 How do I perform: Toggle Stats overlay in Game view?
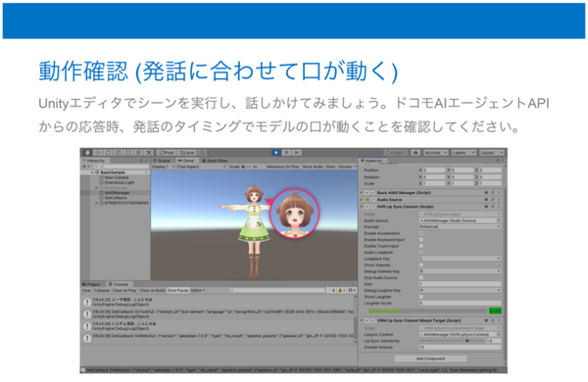pyautogui.click(x=331, y=167)
